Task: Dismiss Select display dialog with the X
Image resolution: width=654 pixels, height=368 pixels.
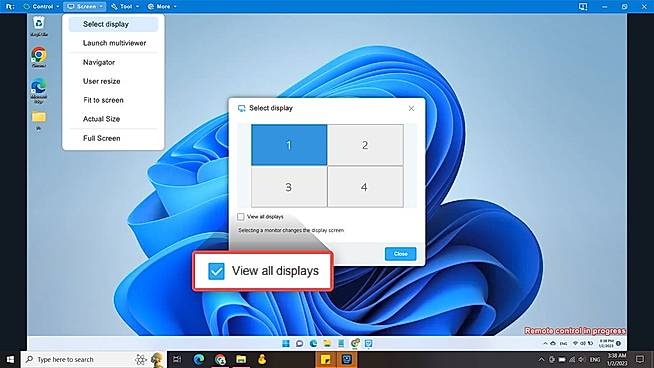Action: (411, 108)
